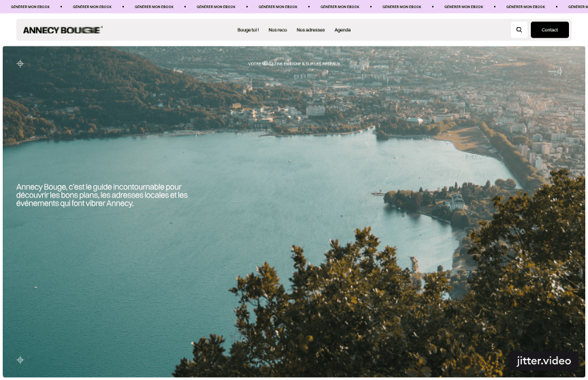The width and height of the screenshot is (588, 380).
Task: Select Agenda in the navigation bar
Action: [x=342, y=30]
